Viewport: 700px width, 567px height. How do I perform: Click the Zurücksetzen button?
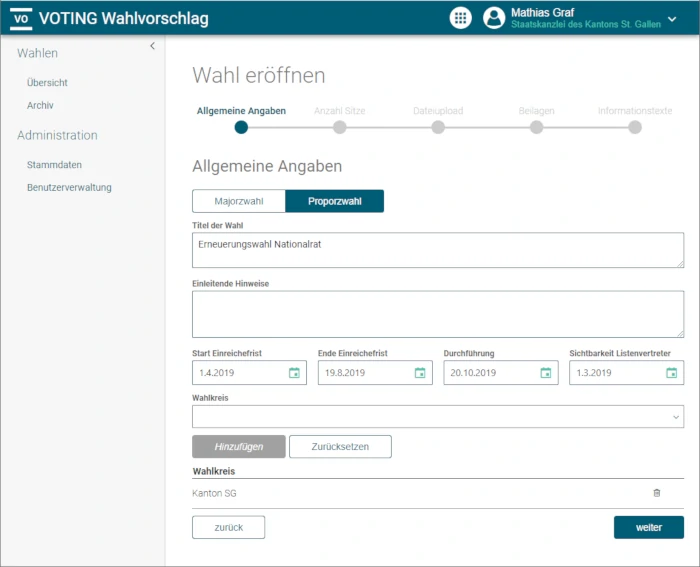[x=340, y=447]
